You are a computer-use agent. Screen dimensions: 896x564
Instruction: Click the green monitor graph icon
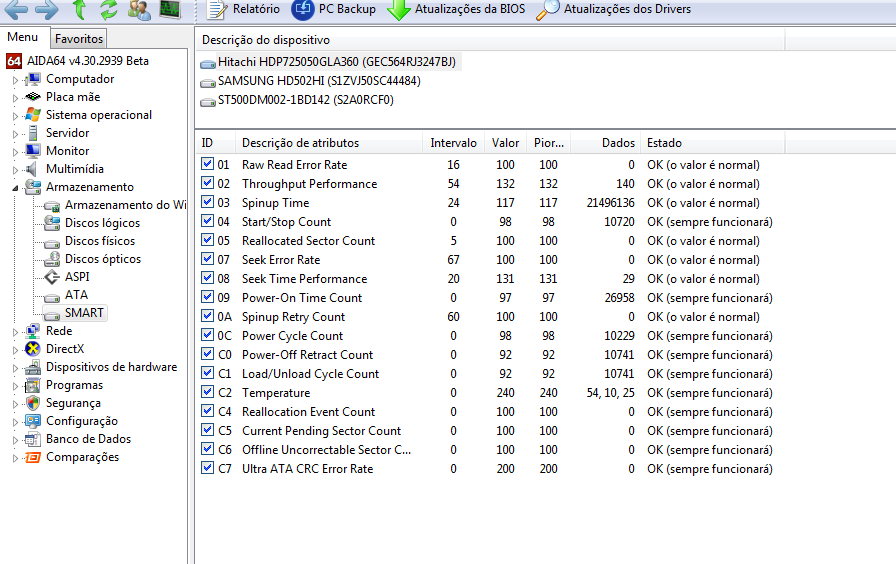pos(170,9)
